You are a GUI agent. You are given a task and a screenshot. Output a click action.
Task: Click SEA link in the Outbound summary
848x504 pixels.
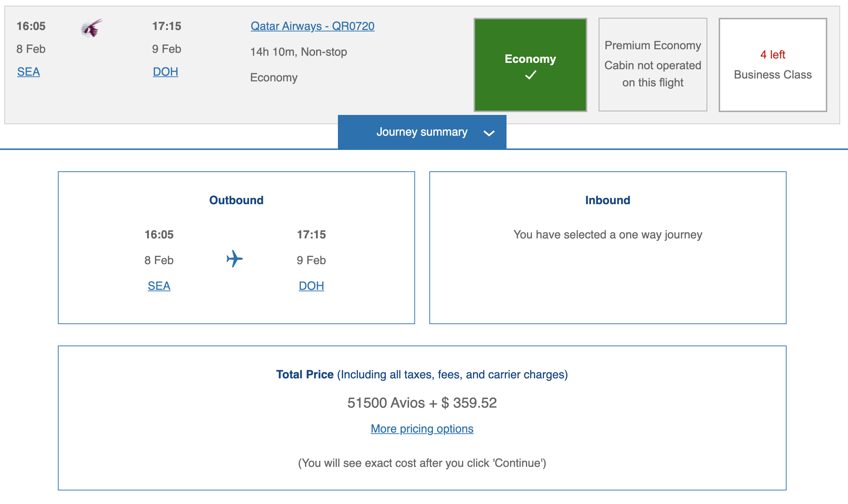[x=159, y=286]
